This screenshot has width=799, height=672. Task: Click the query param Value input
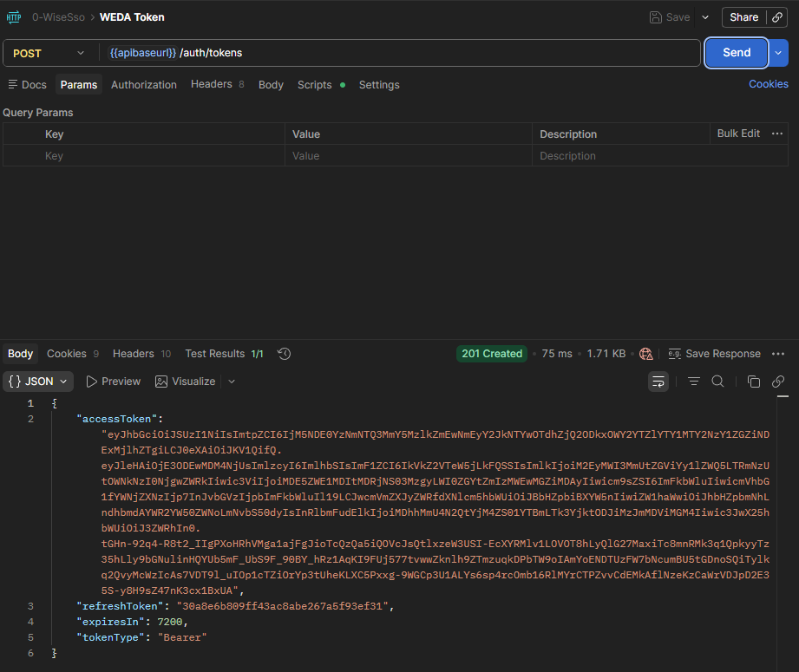point(408,156)
